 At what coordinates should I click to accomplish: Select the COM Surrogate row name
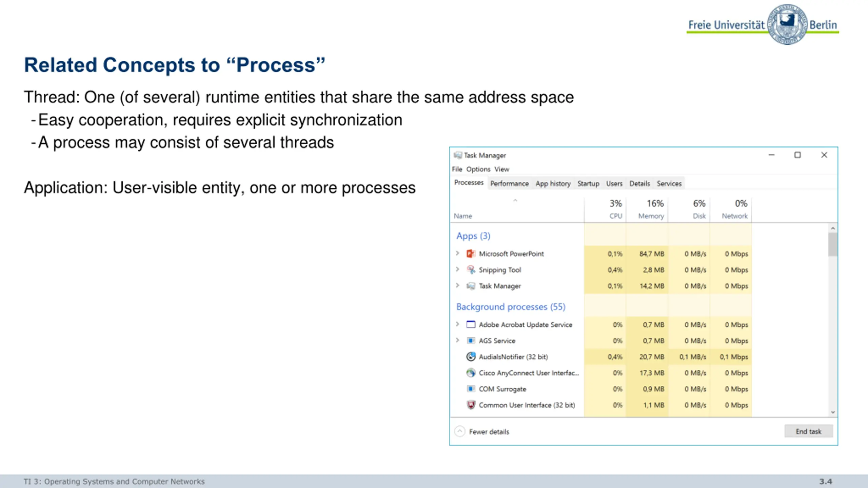[502, 389]
